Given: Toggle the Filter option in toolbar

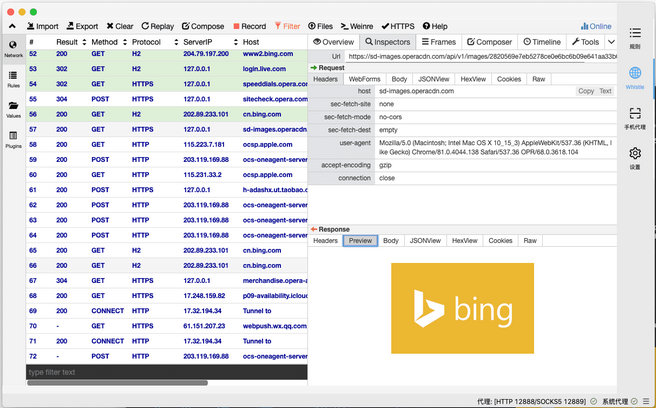Looking at the screenshot, I should pyautogui.click(x=287, y=26).
